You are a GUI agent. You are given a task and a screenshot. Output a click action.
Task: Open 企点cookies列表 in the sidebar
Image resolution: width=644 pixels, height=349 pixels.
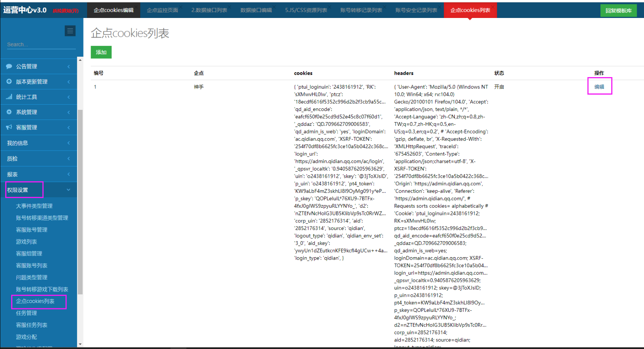point(35,301)
